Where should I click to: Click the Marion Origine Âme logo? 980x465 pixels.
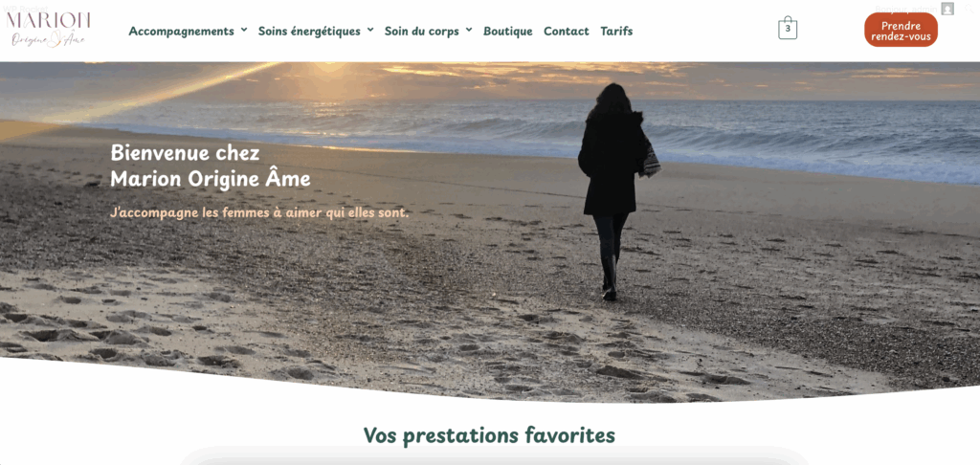click(48, 30)
